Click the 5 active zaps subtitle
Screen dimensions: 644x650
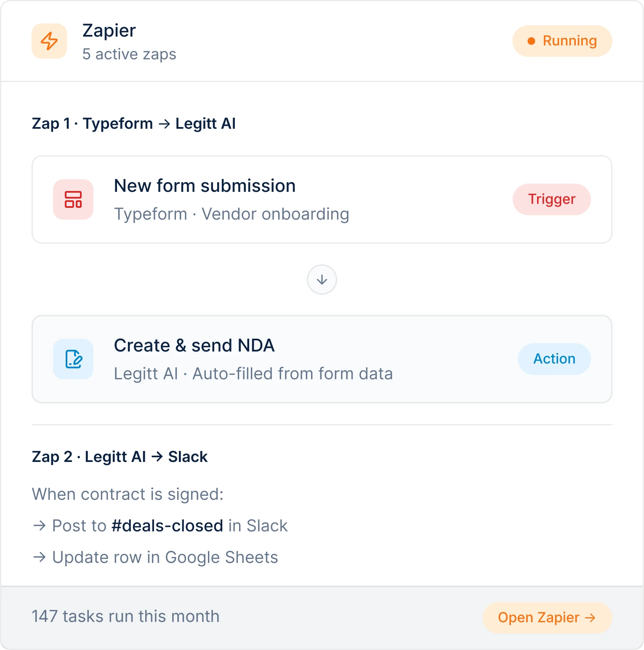coord(129,54)
